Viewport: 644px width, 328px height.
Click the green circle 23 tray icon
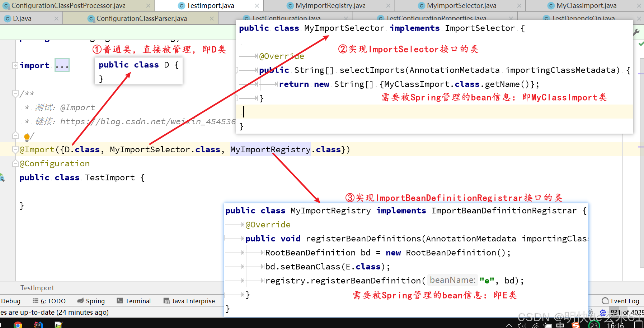coord(594,325)
